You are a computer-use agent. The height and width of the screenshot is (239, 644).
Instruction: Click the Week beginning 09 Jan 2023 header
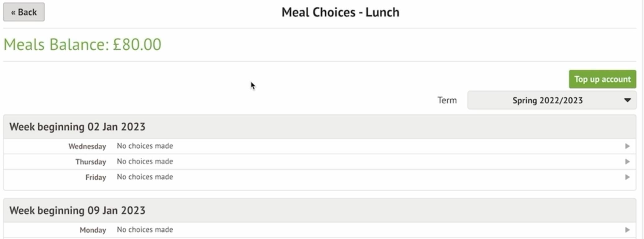point(77,210)
